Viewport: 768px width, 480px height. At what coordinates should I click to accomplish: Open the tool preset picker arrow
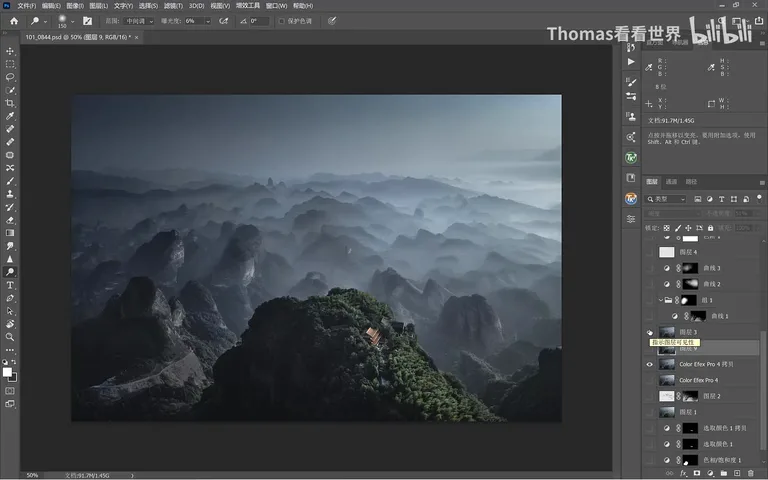pos(45,21)
